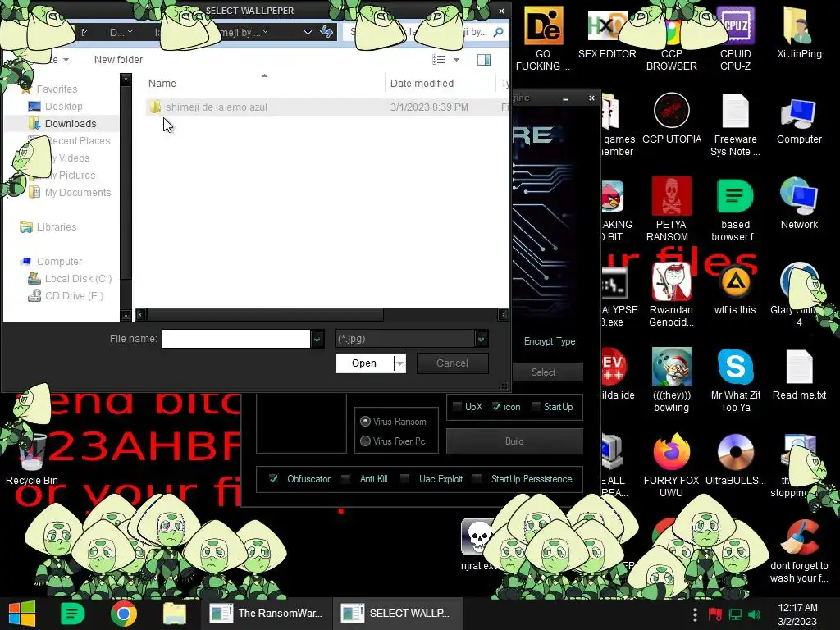Enable the StartUp Persistence checkbox

point(477,478)
